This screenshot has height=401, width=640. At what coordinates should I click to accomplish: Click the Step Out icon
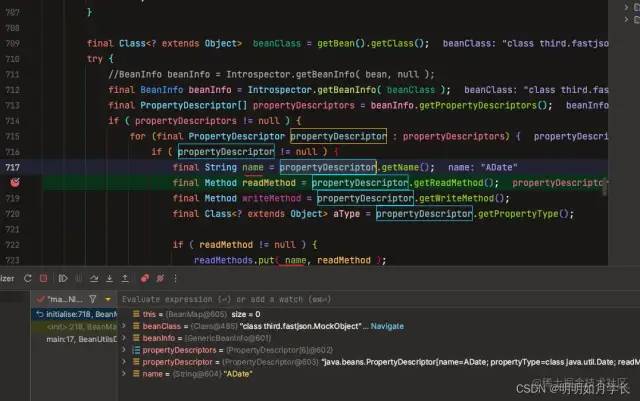(125, 278)
